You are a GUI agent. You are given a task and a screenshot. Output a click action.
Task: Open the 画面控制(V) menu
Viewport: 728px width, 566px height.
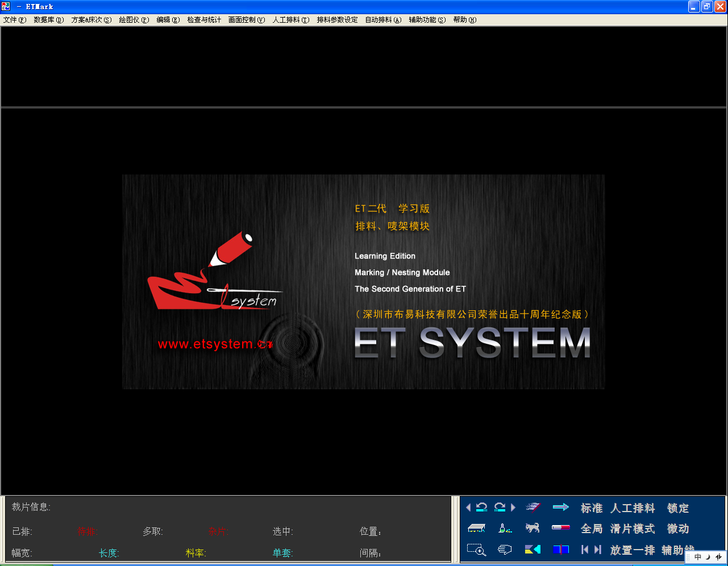coord(247,20)
